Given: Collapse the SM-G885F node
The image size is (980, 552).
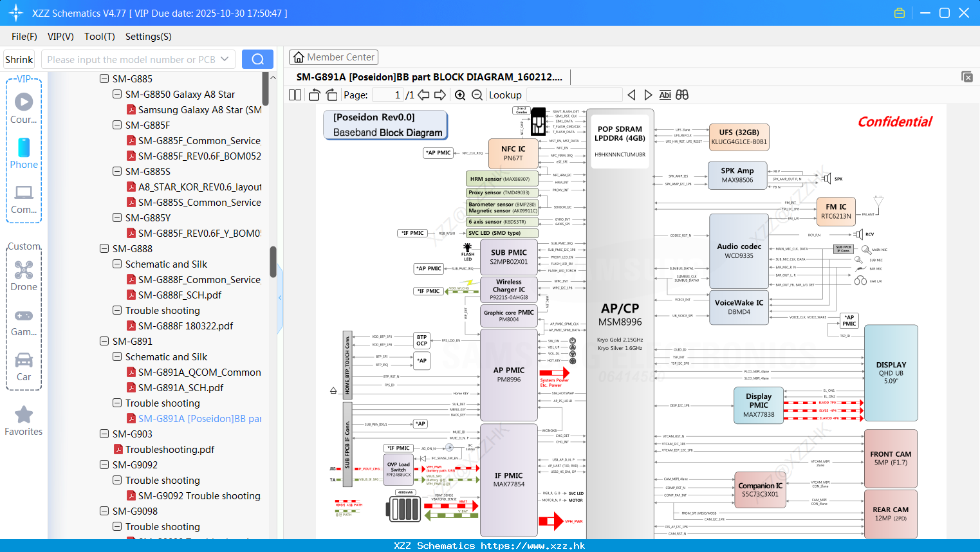Looking at the screenshot, I should click(117, 125).
